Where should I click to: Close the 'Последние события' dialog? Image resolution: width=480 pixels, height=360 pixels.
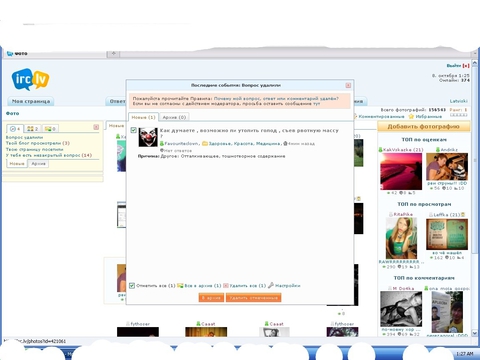tap(348, 85)
